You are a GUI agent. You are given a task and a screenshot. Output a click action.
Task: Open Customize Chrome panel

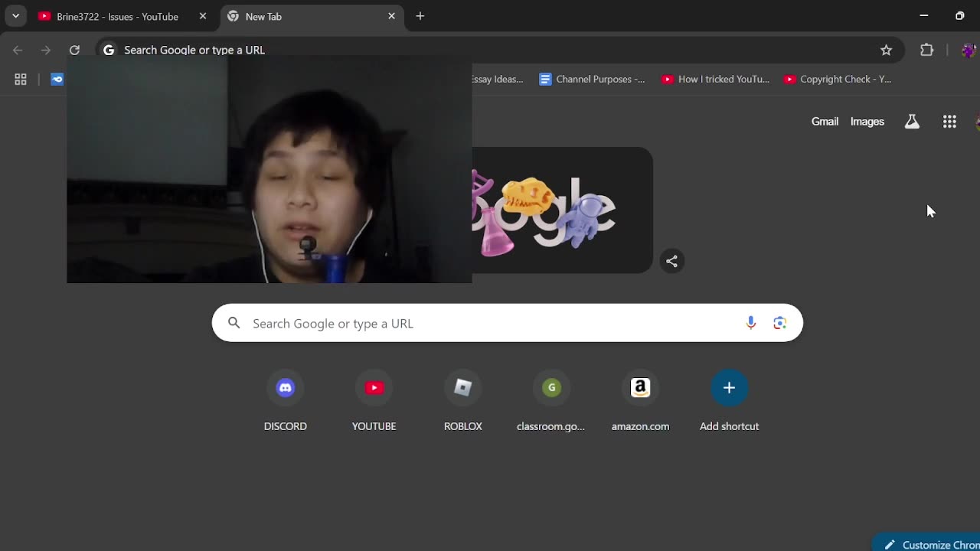tap(928, 543)
